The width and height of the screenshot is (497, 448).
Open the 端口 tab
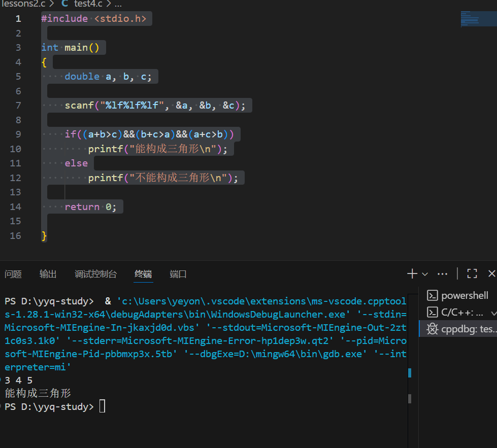(178, 274)
